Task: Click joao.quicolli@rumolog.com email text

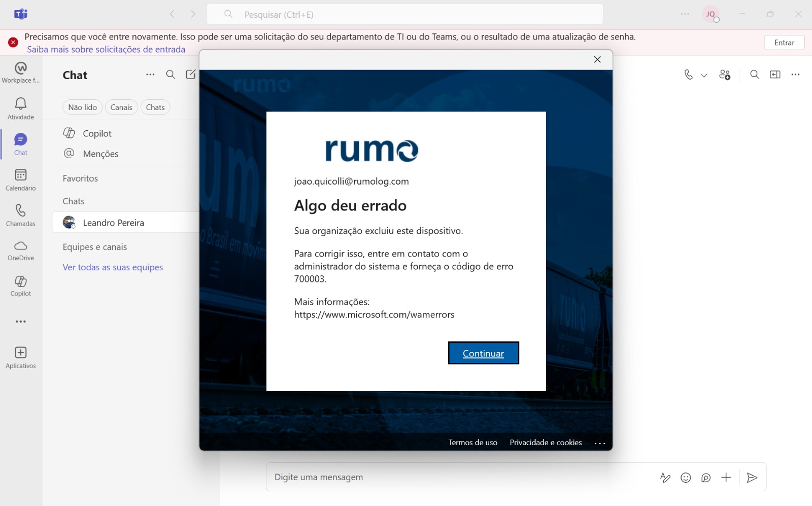Action: point(351,182)
